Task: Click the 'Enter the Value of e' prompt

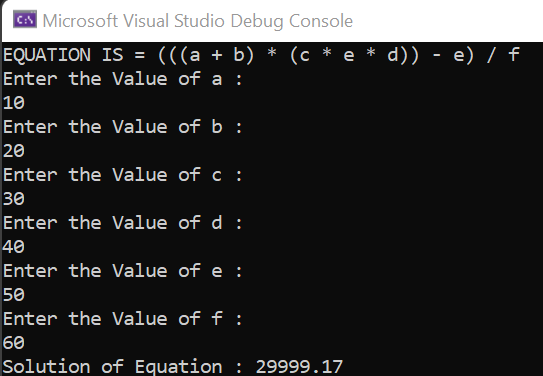Action: pyautogui.click(x=123, y=271)
